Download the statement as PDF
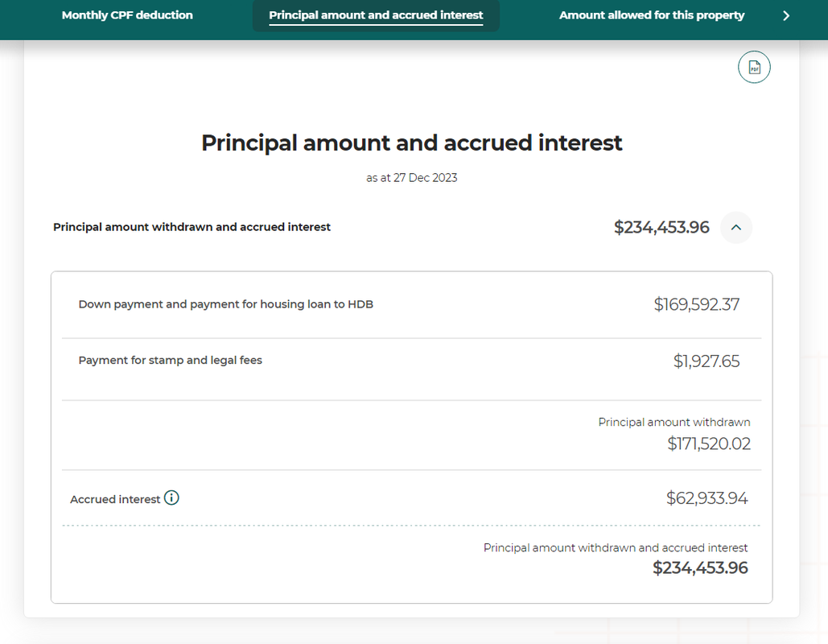Screen dimensions: 828x644 click(x=754, y=68)
